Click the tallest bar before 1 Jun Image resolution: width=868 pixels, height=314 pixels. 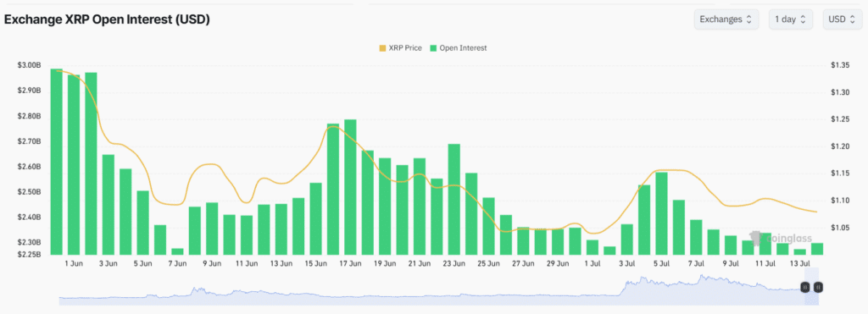[57, 162]
